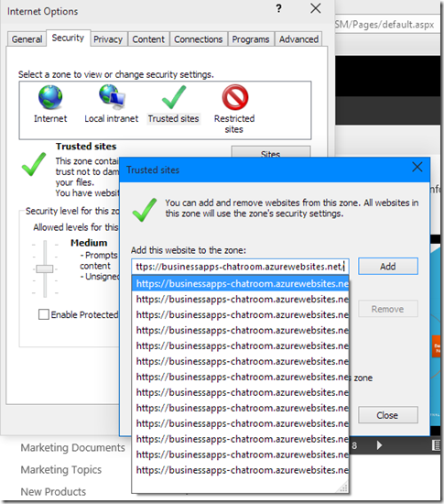
Task: Pick the last URL suggestion in list
Action: 240,470
